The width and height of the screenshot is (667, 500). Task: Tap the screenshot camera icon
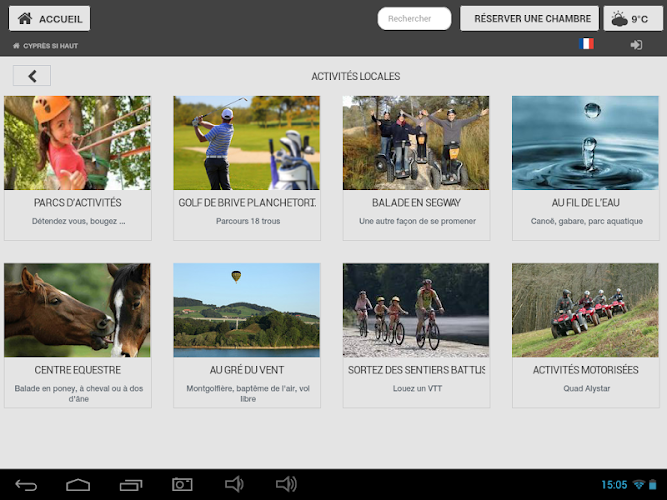click(182, 484)
